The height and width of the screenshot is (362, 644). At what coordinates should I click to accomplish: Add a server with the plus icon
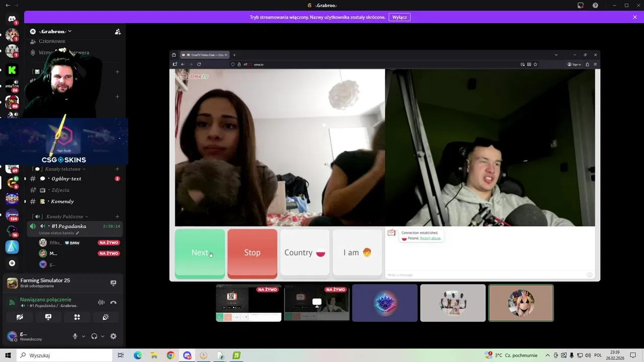[x=12, y=263]
